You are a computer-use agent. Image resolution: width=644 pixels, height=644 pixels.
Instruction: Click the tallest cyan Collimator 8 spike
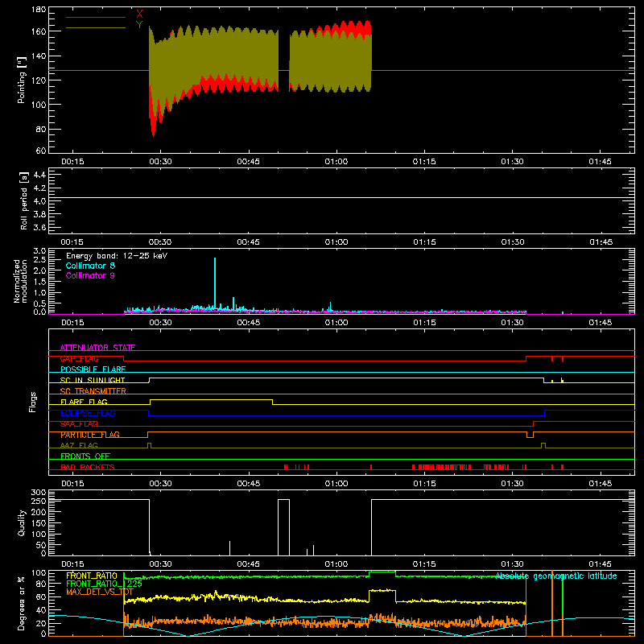pyautogui.click(x=215, y=283)
